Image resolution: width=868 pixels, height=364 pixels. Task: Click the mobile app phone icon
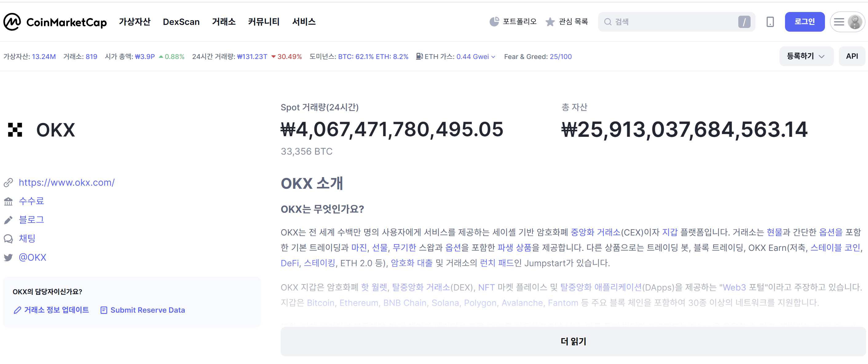[x=770, y=22]
